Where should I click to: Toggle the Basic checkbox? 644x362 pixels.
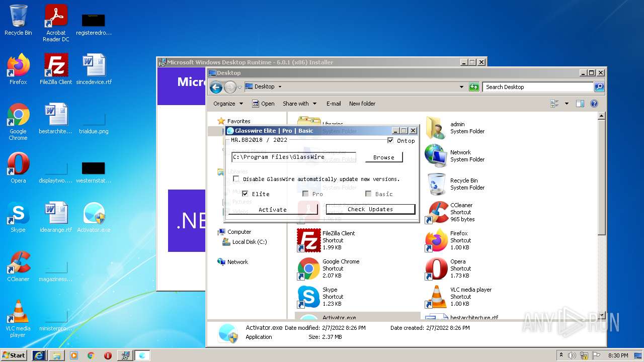[368, 194]
